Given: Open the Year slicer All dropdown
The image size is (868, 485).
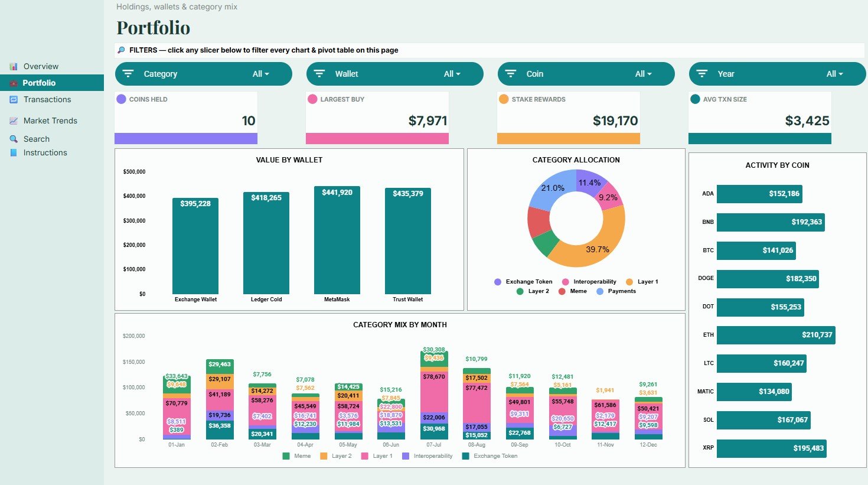Looking at the screenshot, I should [835, 74].
